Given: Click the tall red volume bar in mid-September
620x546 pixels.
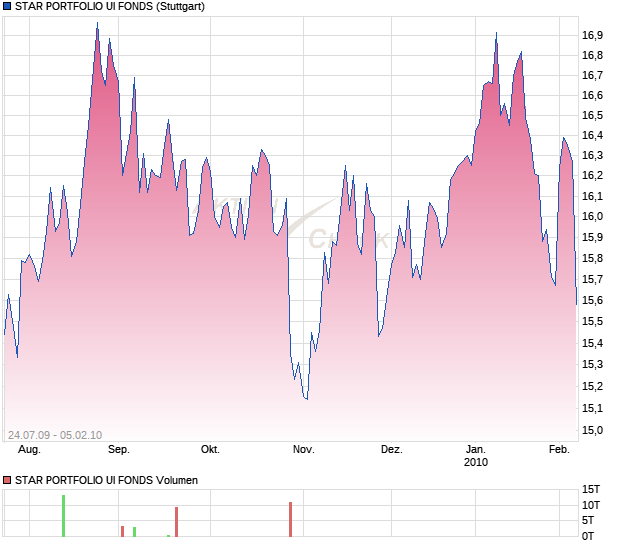Looking at the screenshot, I should click(x=176, y=522).
